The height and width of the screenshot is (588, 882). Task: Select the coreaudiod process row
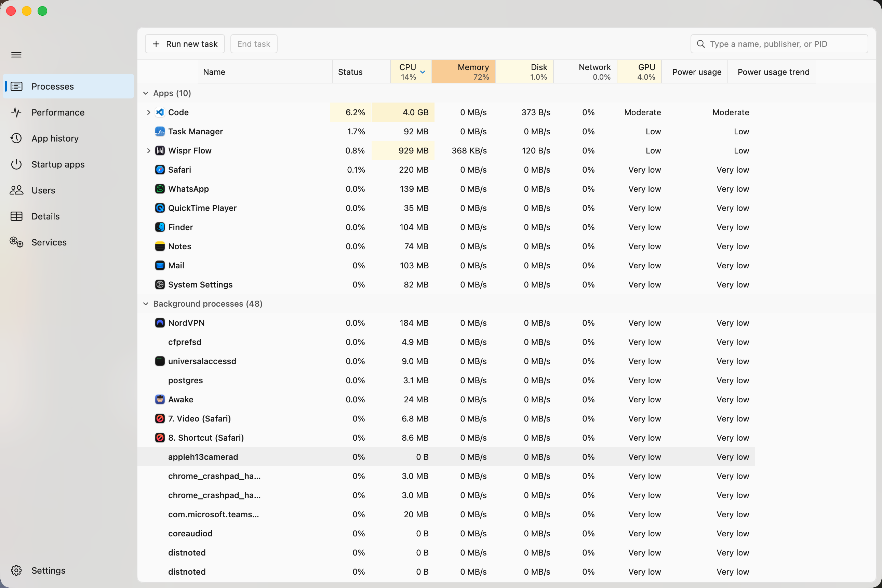tap(446, 533)
